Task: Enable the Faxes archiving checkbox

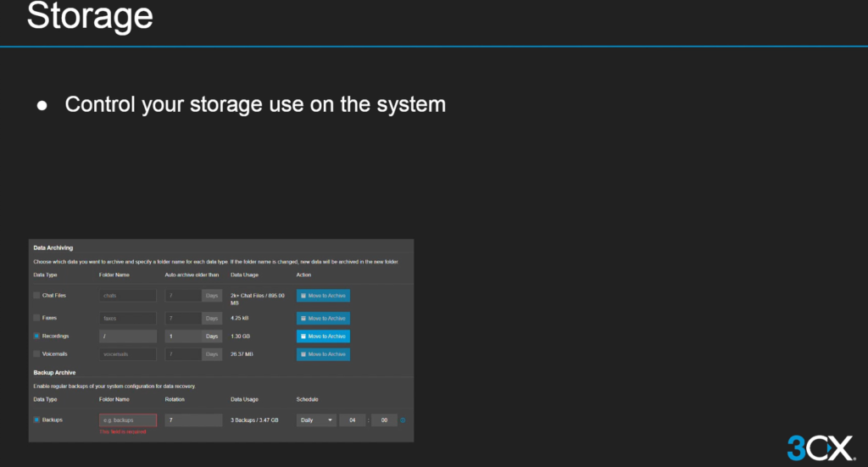Action: coord(36,319)
